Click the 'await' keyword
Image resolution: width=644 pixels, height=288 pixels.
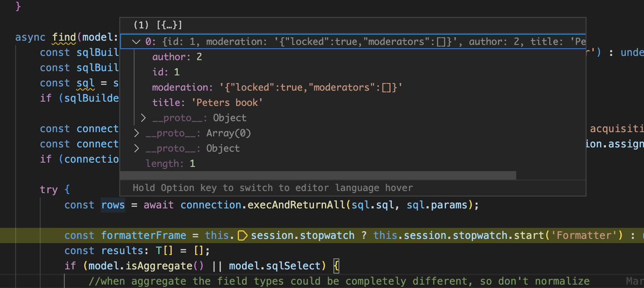click(x=159, y=205)
